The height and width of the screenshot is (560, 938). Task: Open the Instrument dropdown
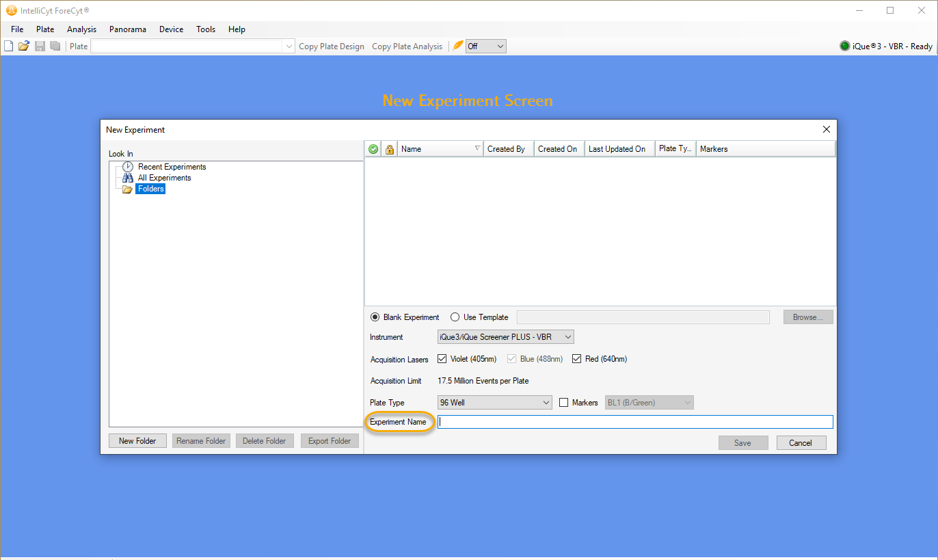505,337
